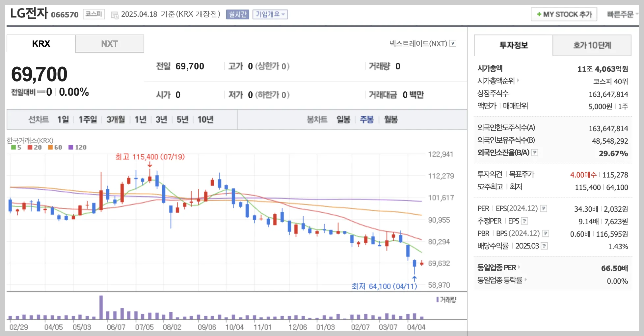Open the 넥스트레이드(NXT) help question icon
The height and width of the screenshot is (336, 644).
tap(453, 43)
